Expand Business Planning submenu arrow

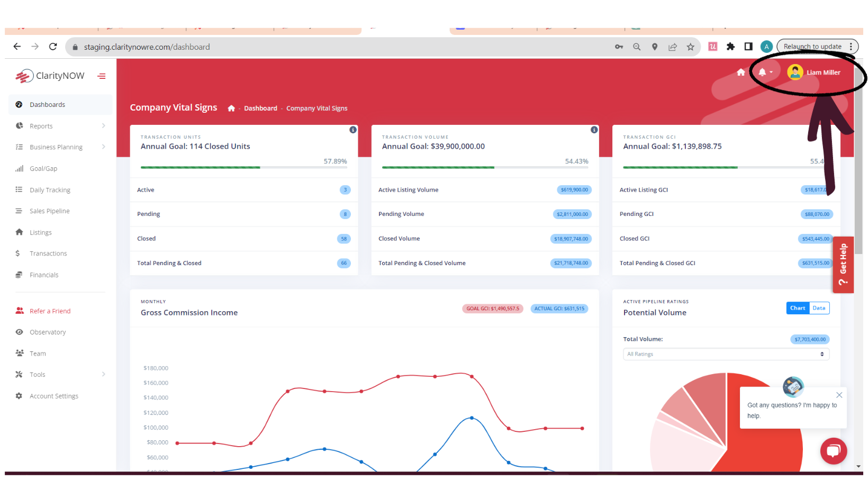(x=103, y=147)
